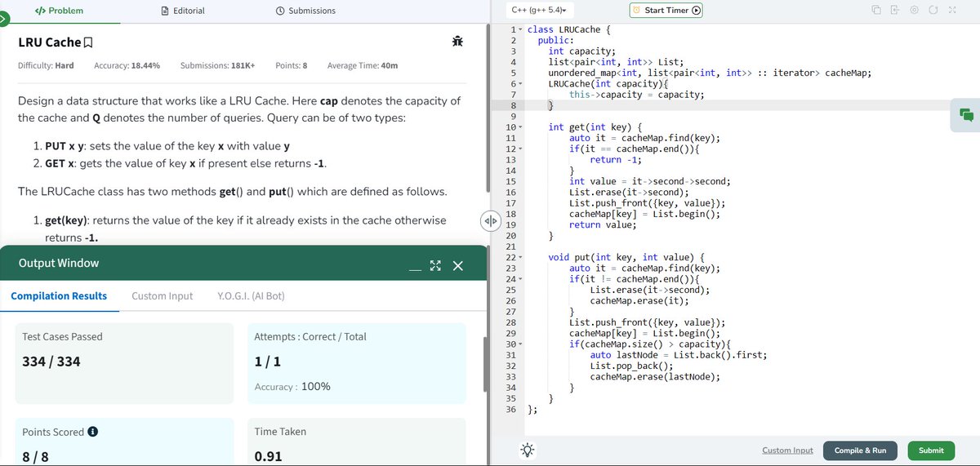Click the Custom Input link near Compile & Run
The image size is (980, 466).
click(x=787, y=450)
